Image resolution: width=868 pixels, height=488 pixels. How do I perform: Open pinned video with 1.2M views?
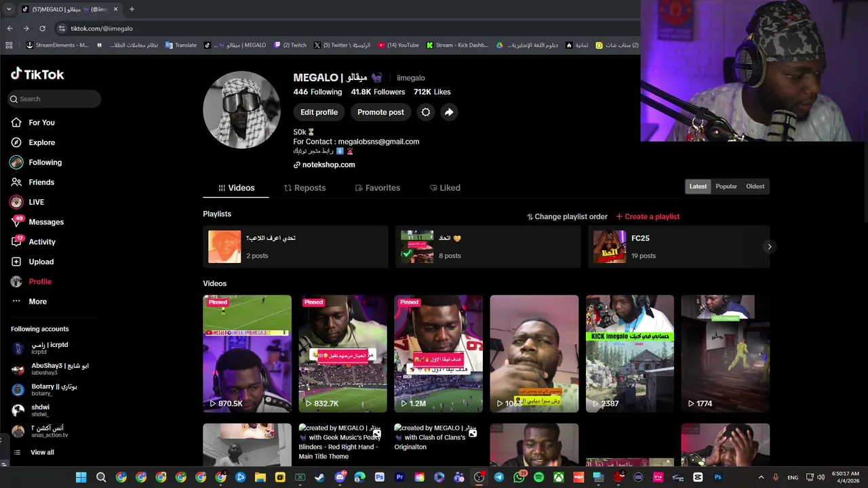[x=438, y=353]
